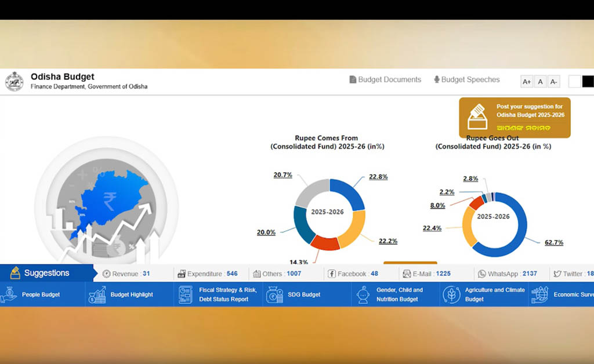Increase font size with A+ button
This screenshot has width=594, height=364.
coord(527,82)
